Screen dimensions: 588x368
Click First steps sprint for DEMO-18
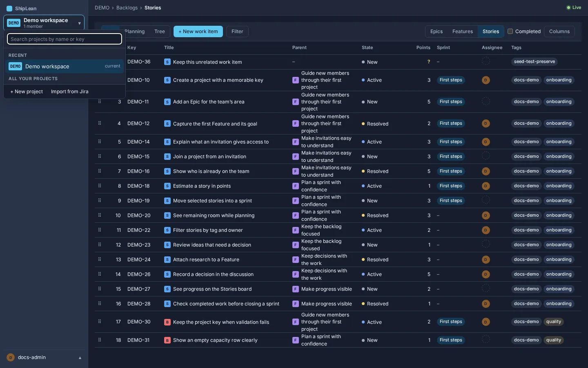451,186
